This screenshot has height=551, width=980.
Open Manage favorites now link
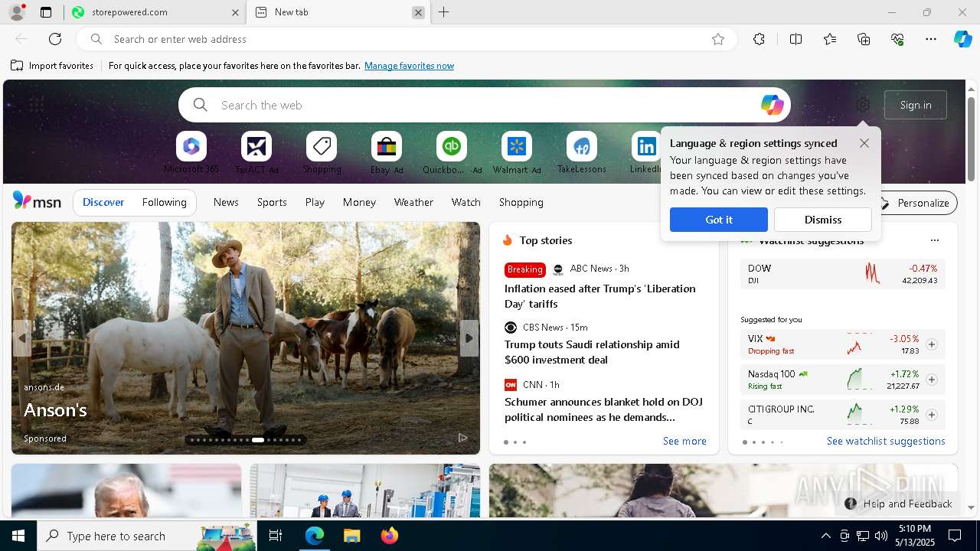coord(410,66)
